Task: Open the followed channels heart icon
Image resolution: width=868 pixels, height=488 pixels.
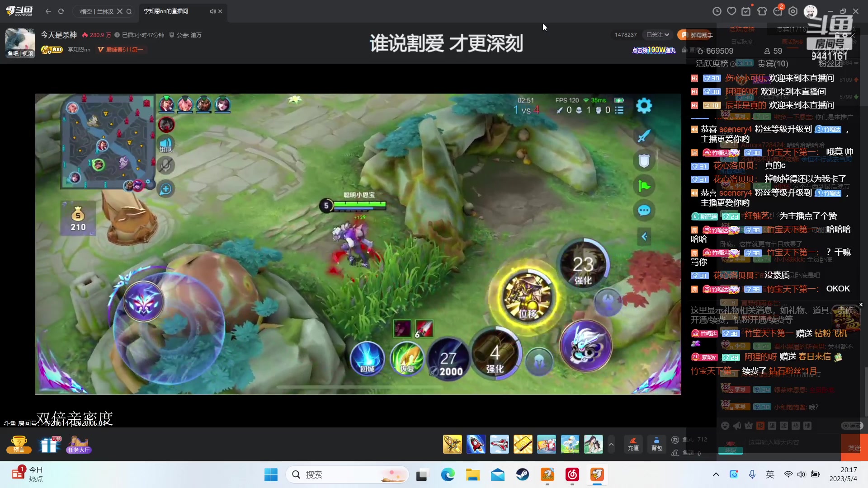Action: pos(731,11)
